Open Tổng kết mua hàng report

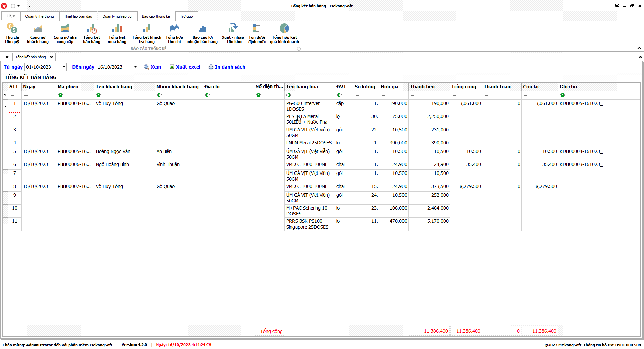117,33
